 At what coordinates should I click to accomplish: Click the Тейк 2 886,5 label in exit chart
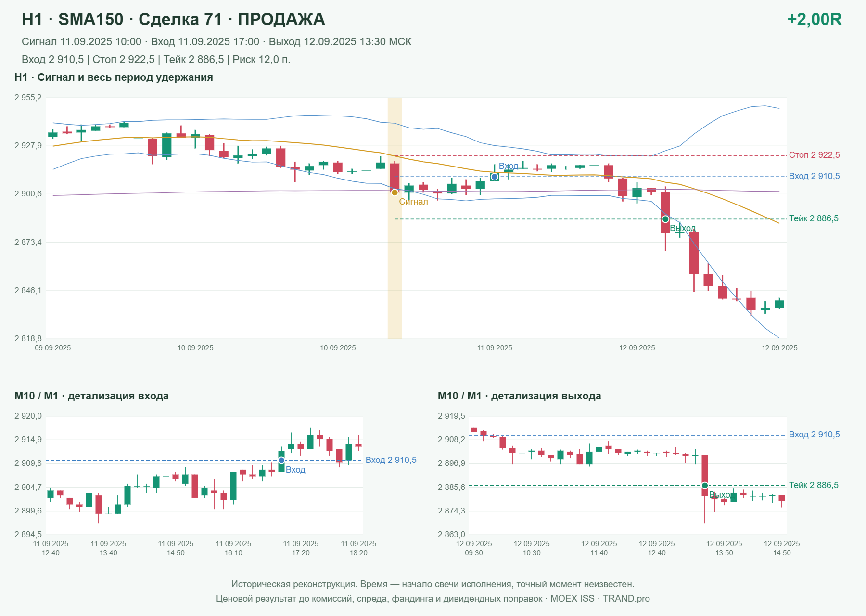814,485
